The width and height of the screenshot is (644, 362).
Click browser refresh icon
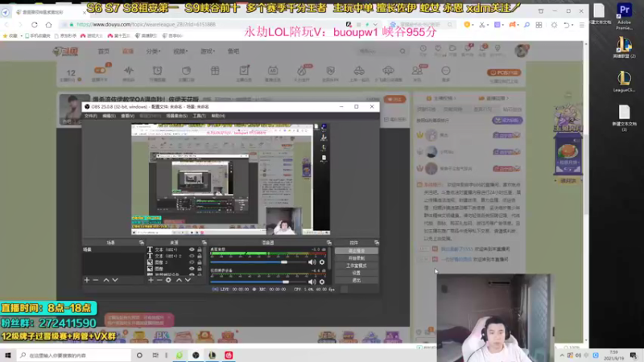coord(35,25)
